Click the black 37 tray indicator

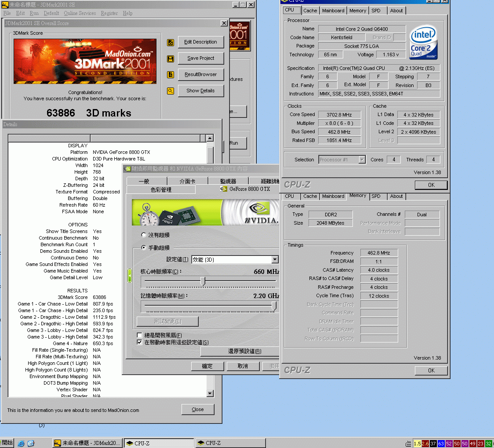[433, 444]
